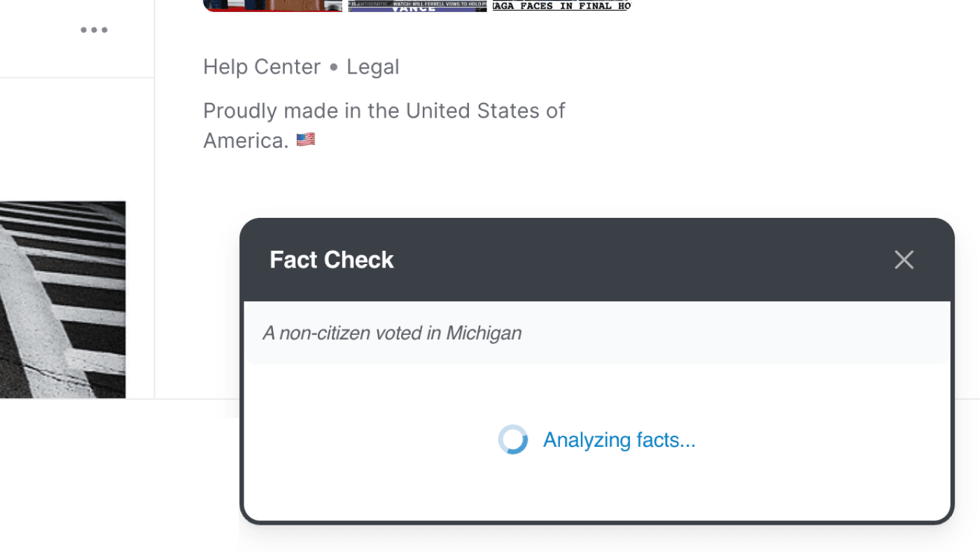The height and width of the screenshot is (552, 980).
Task: Close the Fact Check popup
Action: tap(904, 260)
